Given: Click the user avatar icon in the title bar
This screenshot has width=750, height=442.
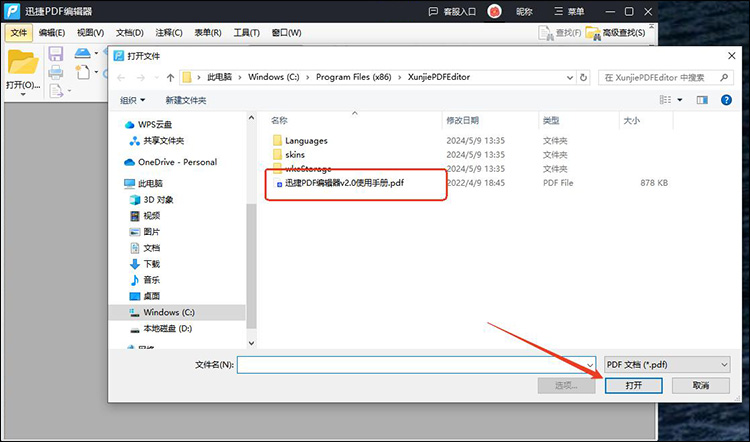Looking at the screenshot, I should [494, 11].
